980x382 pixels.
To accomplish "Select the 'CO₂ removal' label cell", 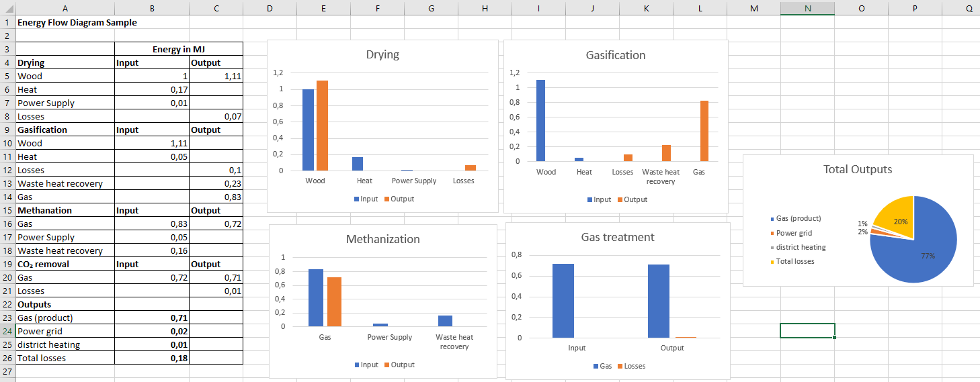I will tap(65, 264).
